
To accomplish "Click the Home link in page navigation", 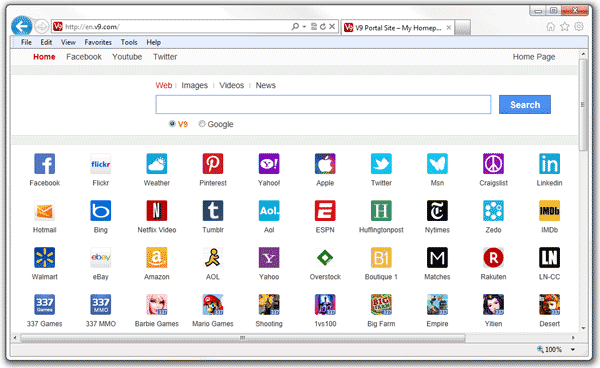I will click(x=44, y=57).
